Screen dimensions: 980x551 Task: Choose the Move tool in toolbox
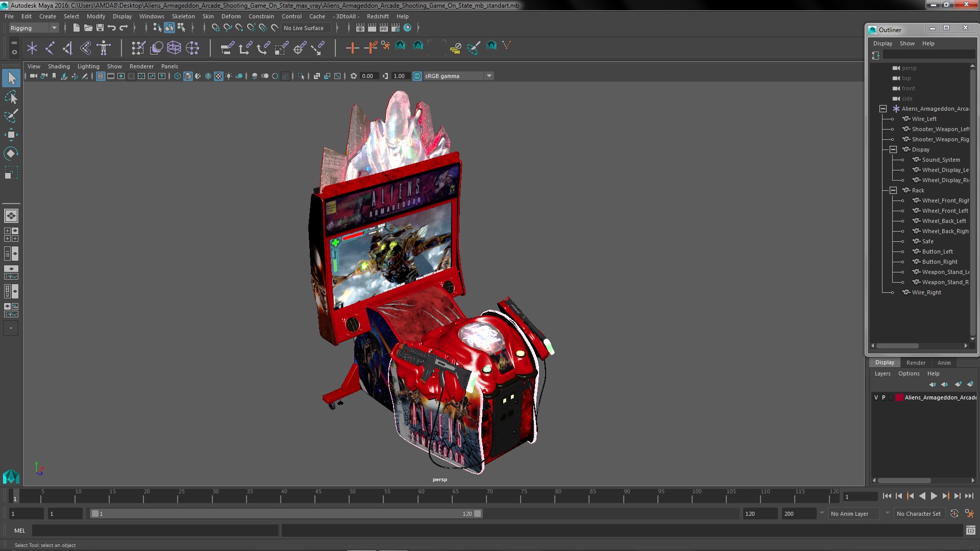11,135
